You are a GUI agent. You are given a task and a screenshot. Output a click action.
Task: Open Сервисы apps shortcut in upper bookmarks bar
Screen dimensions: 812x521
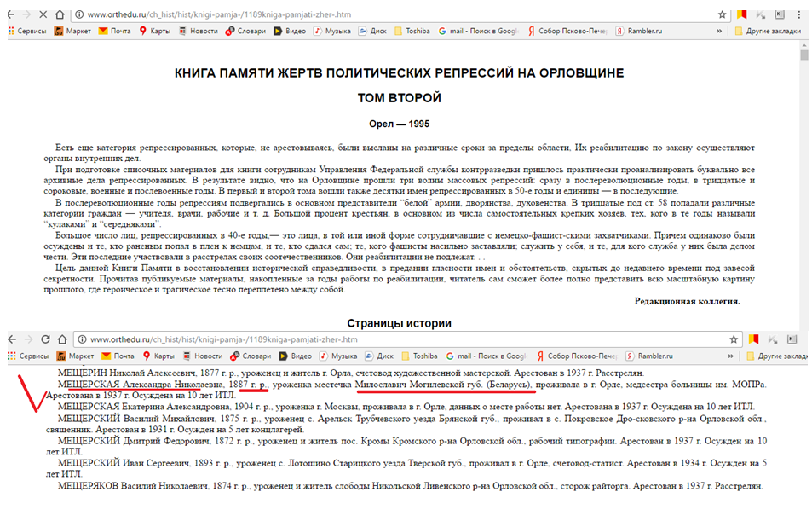pos(27,31)
